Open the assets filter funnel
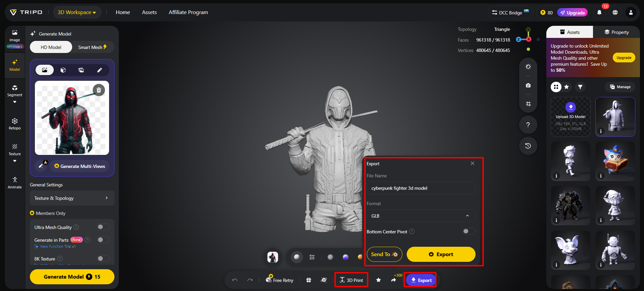The height and width of the screenshot is (291, 644). [x=580, y=87]
